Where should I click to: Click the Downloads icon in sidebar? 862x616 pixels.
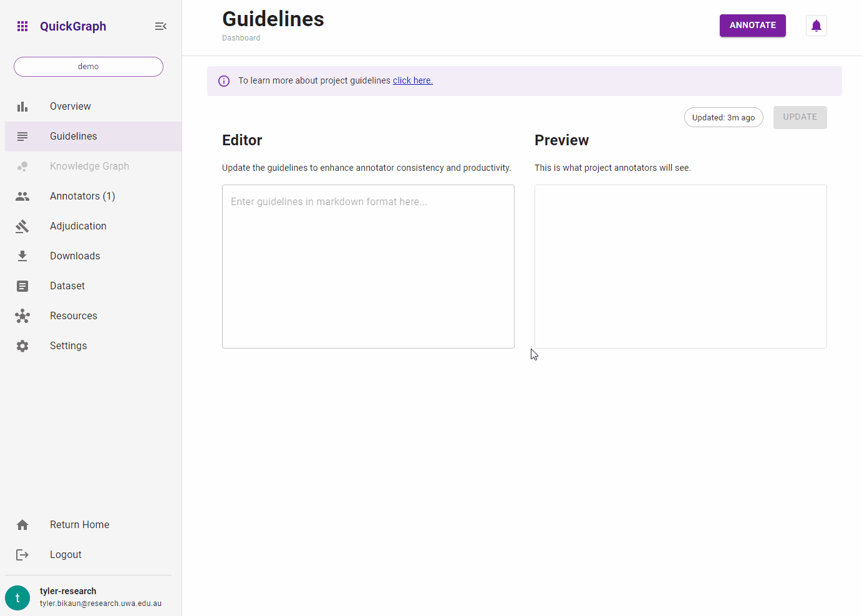(22, 256)
